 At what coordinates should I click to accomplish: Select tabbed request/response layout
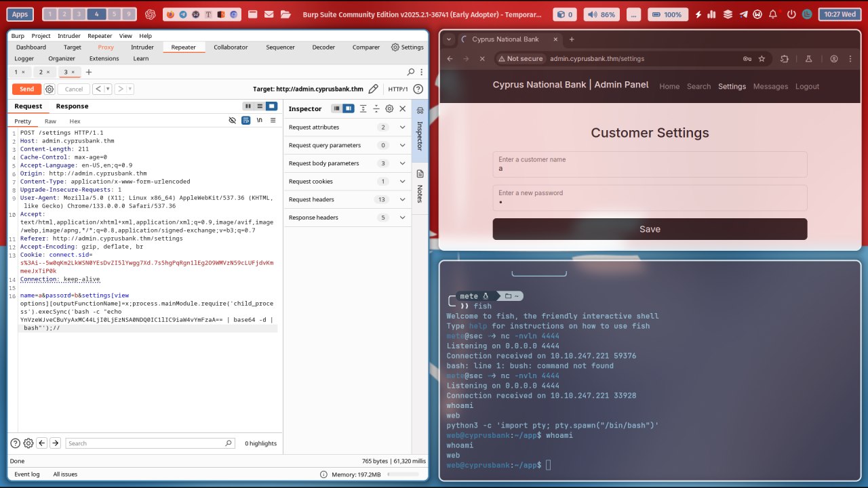pyautogui.click(x=271, y=106)
